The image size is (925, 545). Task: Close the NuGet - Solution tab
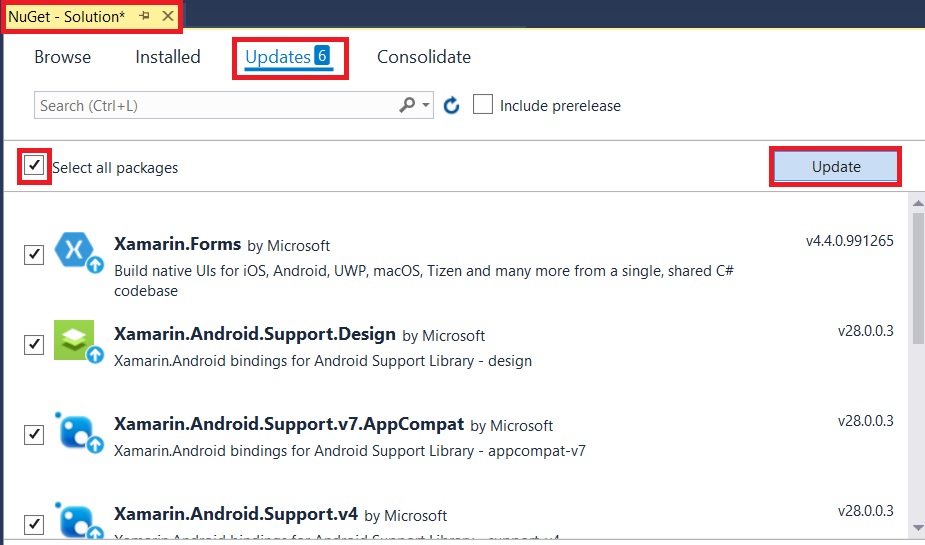(x=168, y=17)
